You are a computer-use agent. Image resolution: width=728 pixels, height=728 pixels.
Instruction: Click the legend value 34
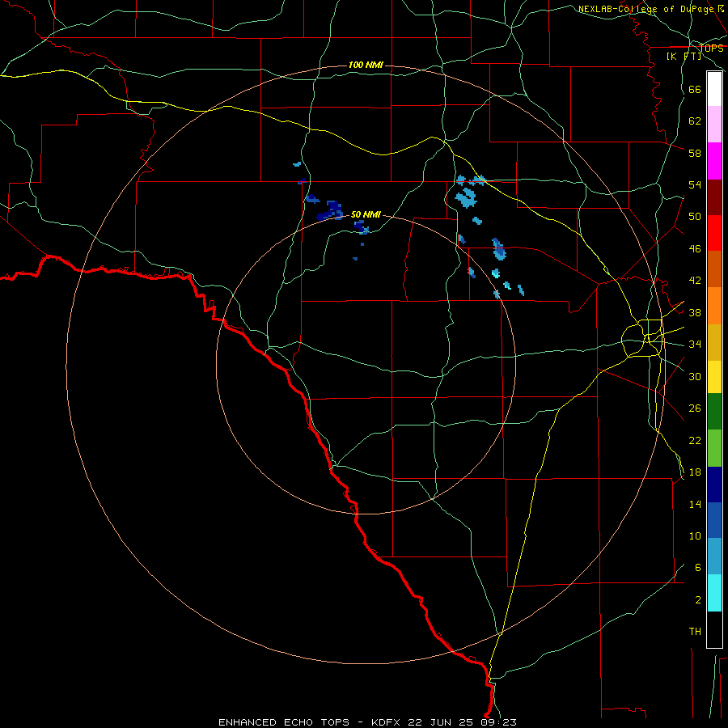pyautogui.click(x=695, y=345)
